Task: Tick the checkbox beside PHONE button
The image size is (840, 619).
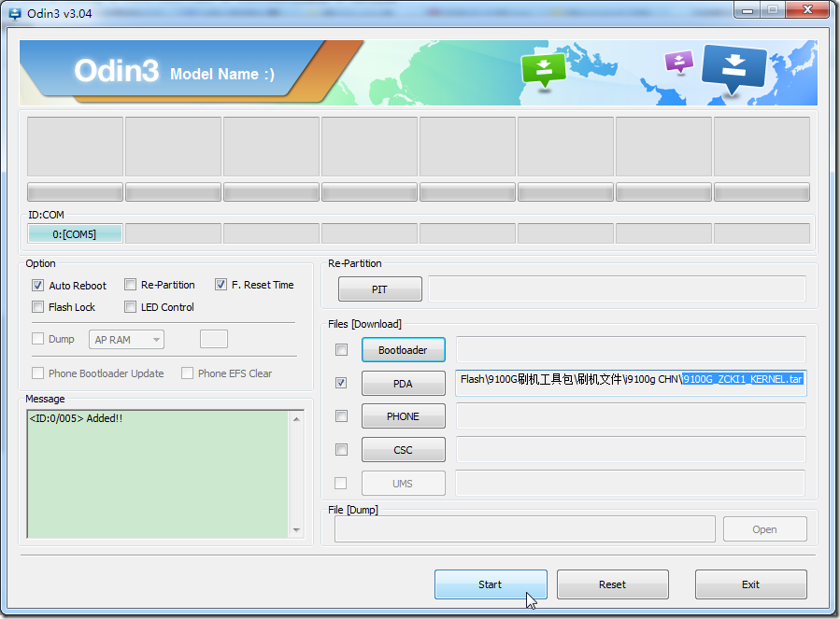Action: [x=341, y=416]
